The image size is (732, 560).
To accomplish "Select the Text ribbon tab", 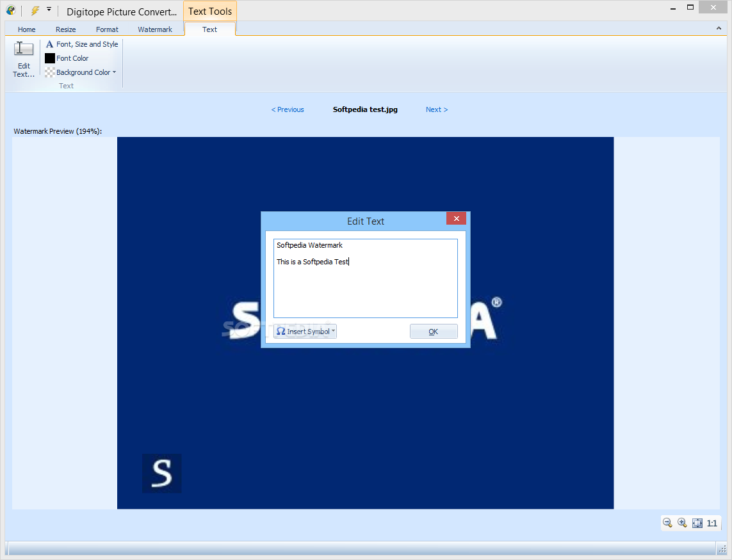I will point(209,29).
